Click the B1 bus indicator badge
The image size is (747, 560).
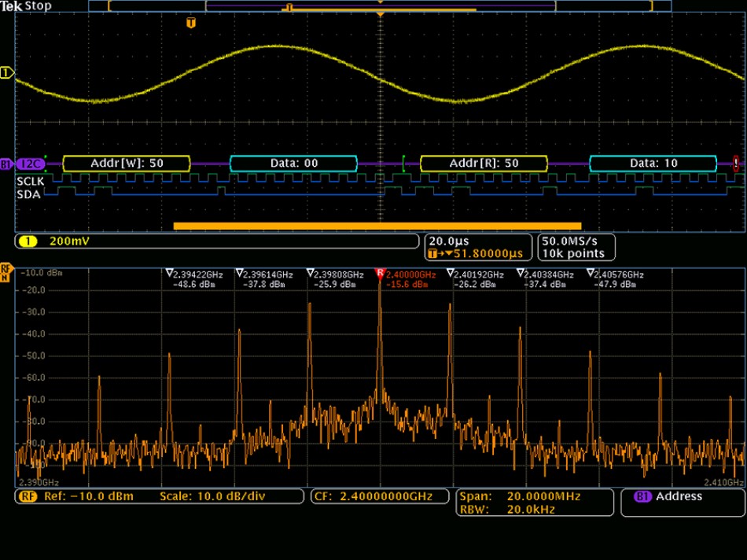6,164
